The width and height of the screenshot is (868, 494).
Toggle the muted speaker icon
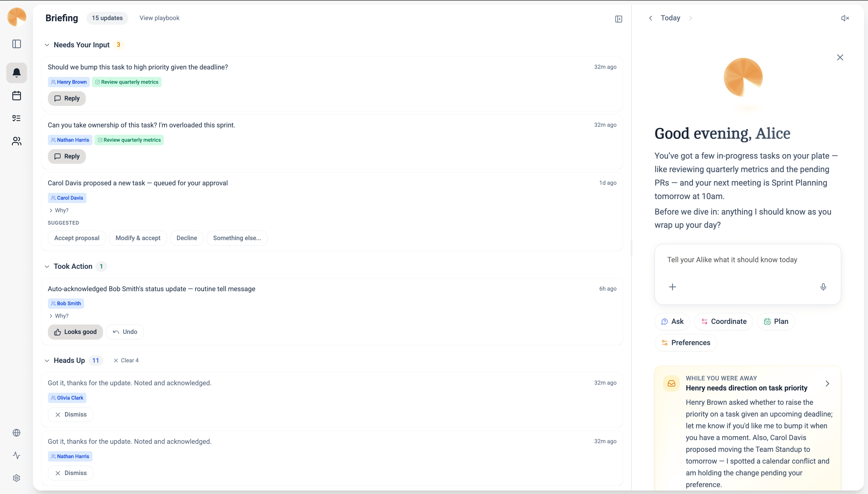[845, 18]
